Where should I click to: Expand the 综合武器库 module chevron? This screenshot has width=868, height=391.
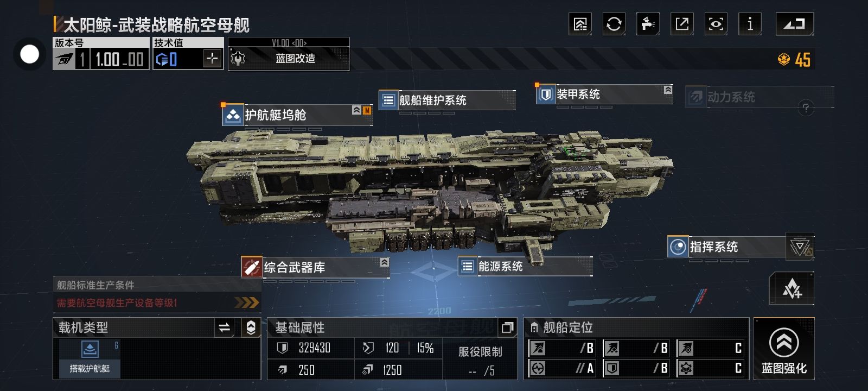384,262
